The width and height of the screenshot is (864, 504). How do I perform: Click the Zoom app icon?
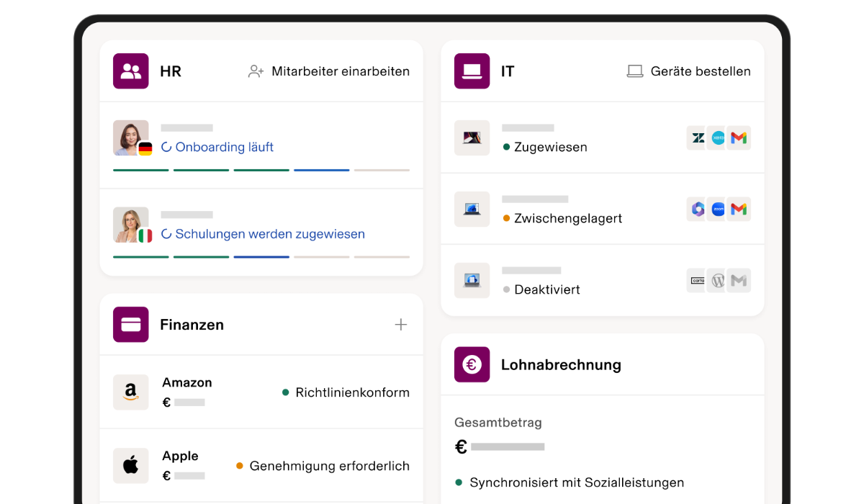(x=718, y=209)
